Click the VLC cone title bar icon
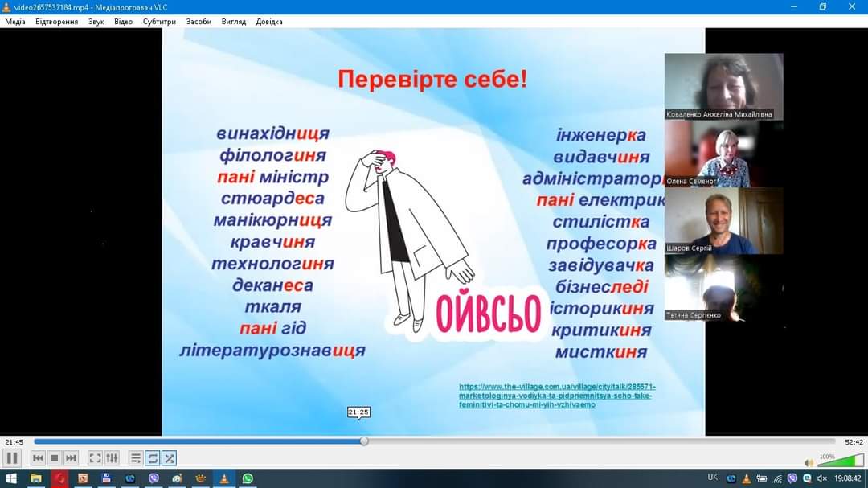The width and height of the screenshot is (868, 488). (6, 7)
